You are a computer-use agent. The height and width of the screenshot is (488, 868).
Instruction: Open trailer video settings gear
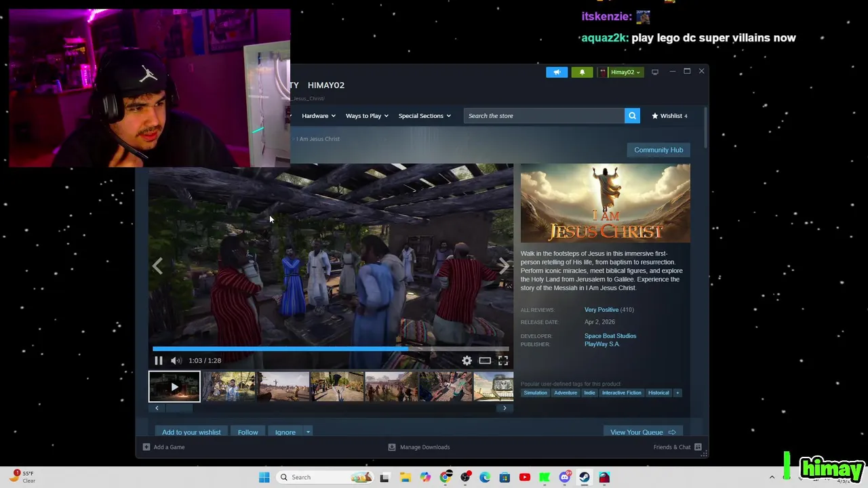[x=467, y=361]
